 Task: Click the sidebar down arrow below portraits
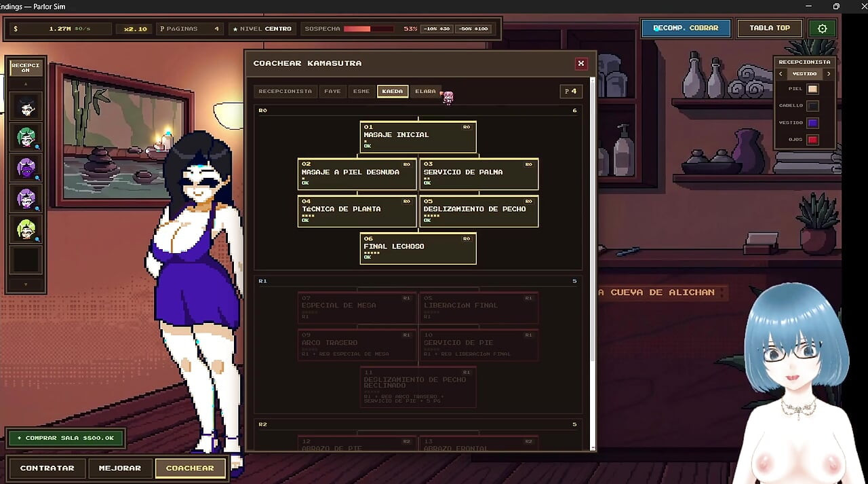pyautogui.click(x=26, y=284)
